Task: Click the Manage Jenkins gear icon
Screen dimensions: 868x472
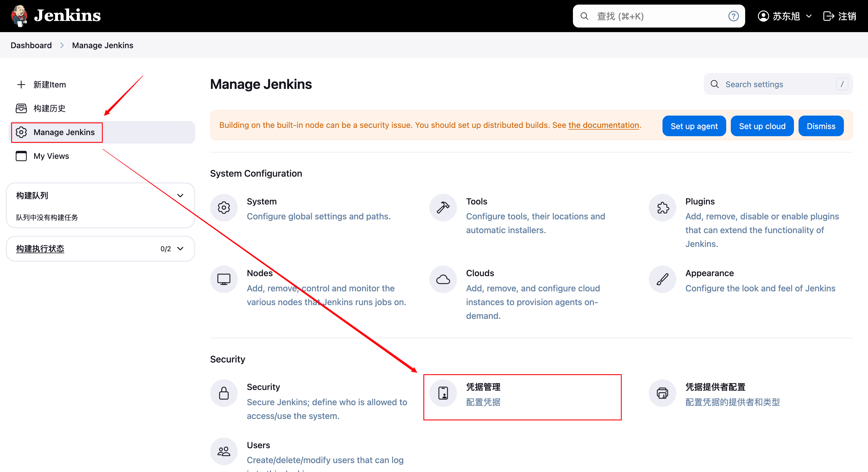Action: (21, 132)
